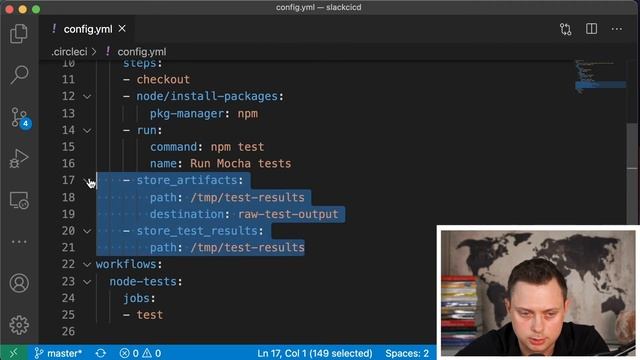This screenshot has width=640, height=360.
Task: Collapse the node-tests block on line 23
Action: [x=87, y=282]
